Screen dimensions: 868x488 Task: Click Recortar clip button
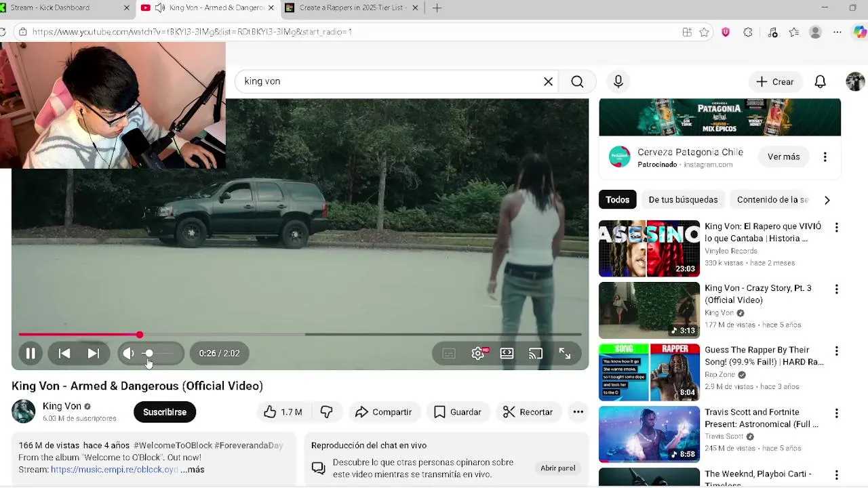click(x=528, y=412)
